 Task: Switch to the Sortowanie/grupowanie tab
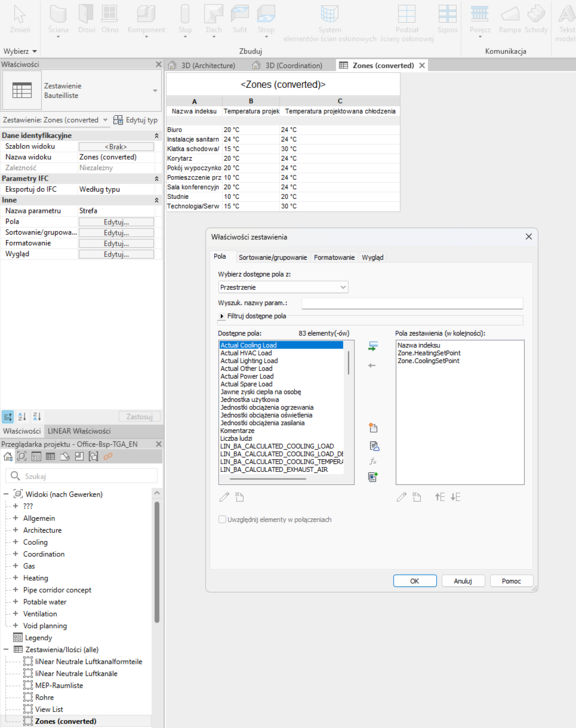point(272,257)
